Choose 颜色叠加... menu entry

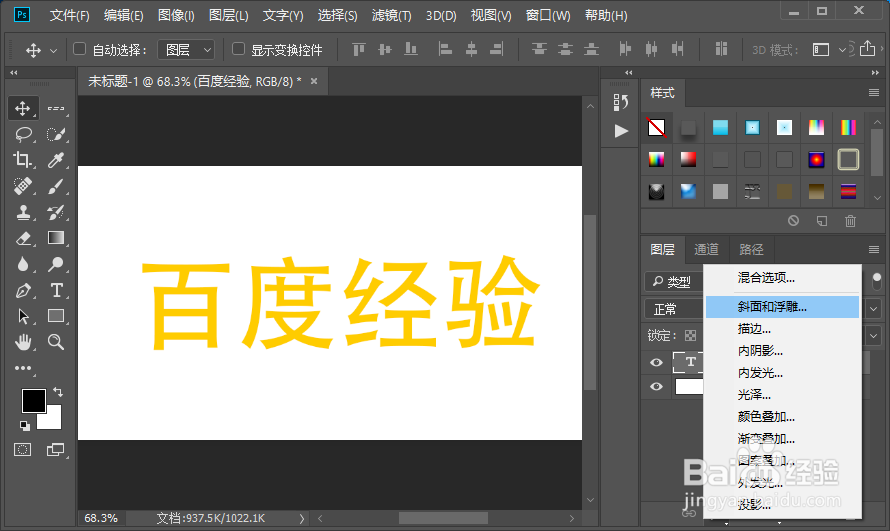(782, 417)
